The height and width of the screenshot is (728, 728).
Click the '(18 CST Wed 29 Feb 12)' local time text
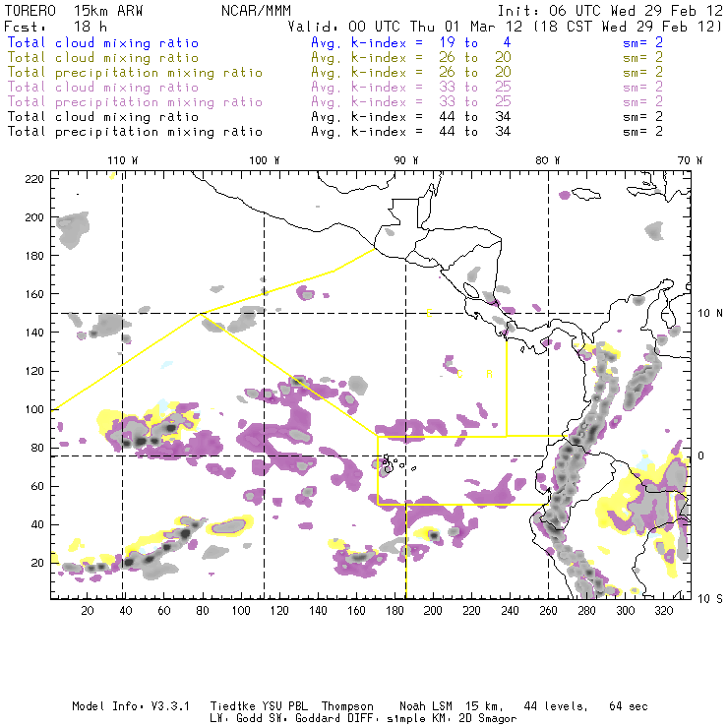pos(628,27)
